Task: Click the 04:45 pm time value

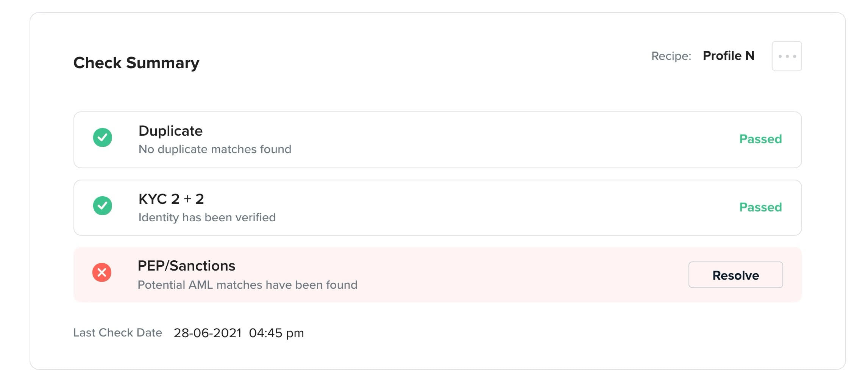Action: [276, 333]
